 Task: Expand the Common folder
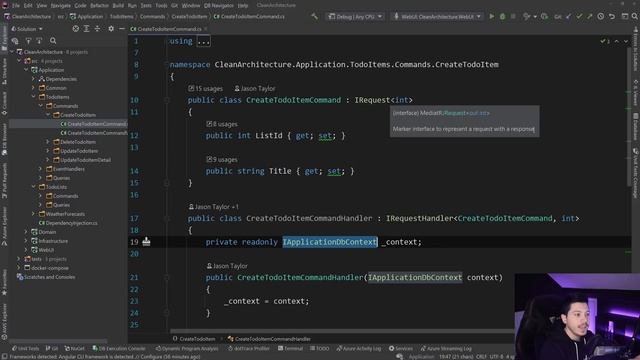coord(33,88)
